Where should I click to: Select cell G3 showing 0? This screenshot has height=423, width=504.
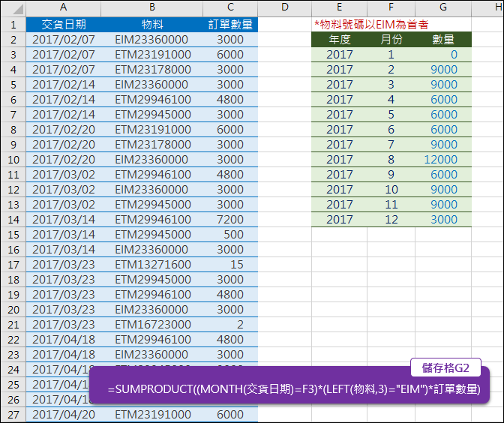pyautogui.click(x=443, y=55)
